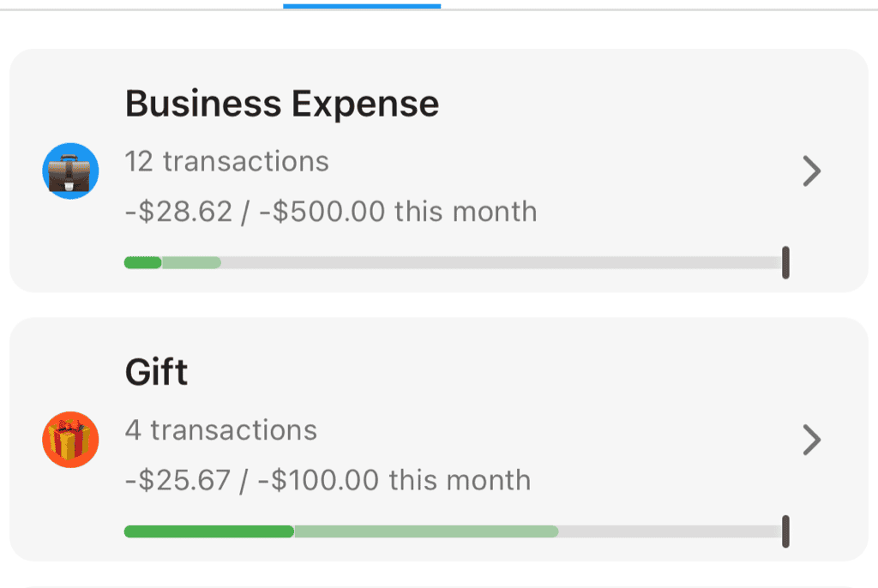This screenshot has height=588, width=878.
Task: Click the Gift present box icon
Action: [x=70, y=441]
